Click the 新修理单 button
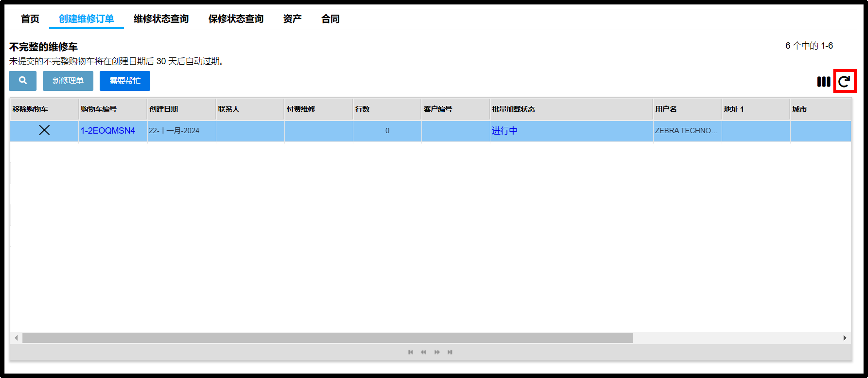The height and width of the screenshot is (378, 868). point(68,81)
